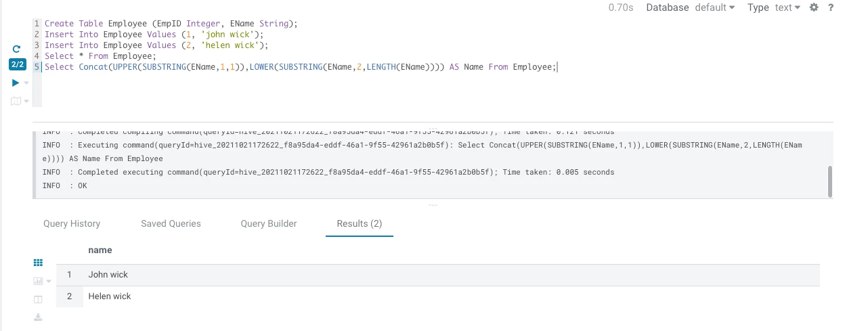Run the query with the play icon
This screenshot has width=868, height=331.
(16, 83)
